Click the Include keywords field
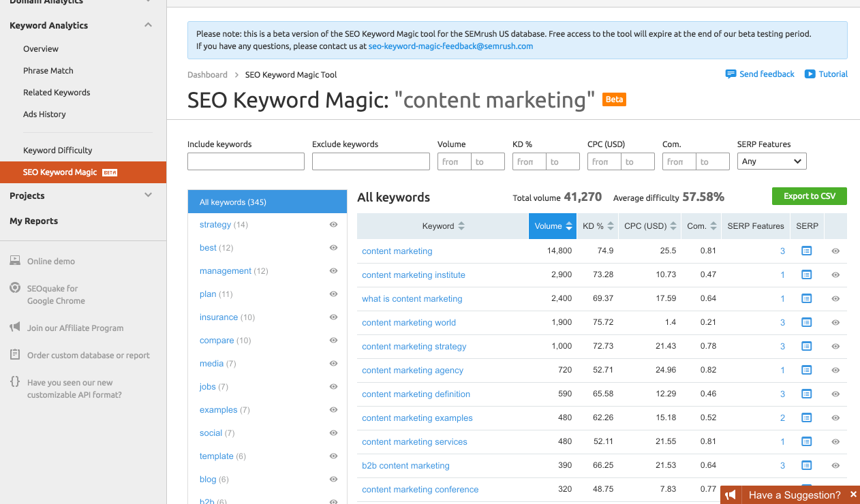 coord(246,161)
